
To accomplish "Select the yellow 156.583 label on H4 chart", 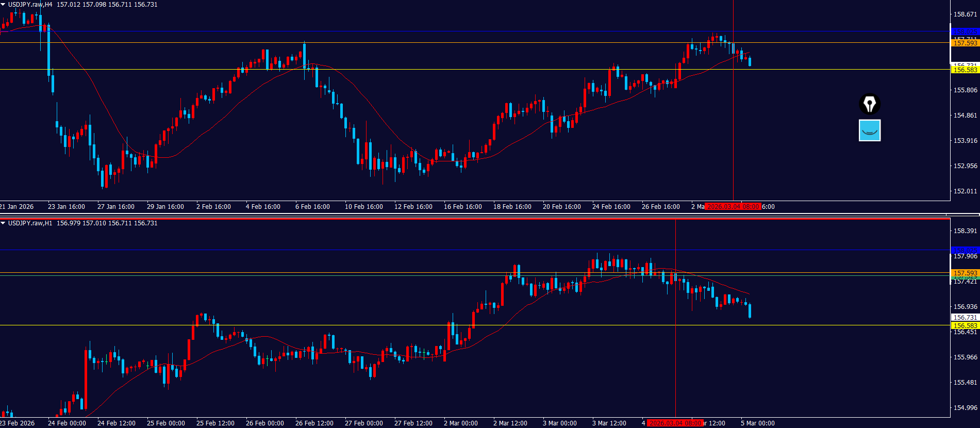I will (965, 70).
